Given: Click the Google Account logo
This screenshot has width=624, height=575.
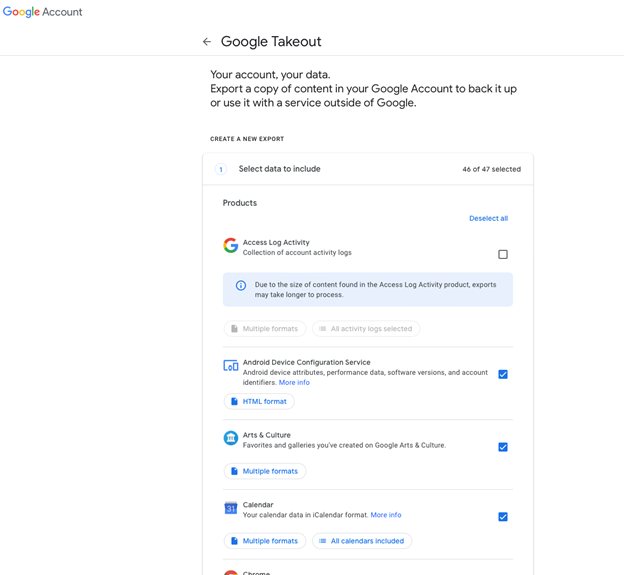Looking at the screenshot, I should tap(43, 12).
